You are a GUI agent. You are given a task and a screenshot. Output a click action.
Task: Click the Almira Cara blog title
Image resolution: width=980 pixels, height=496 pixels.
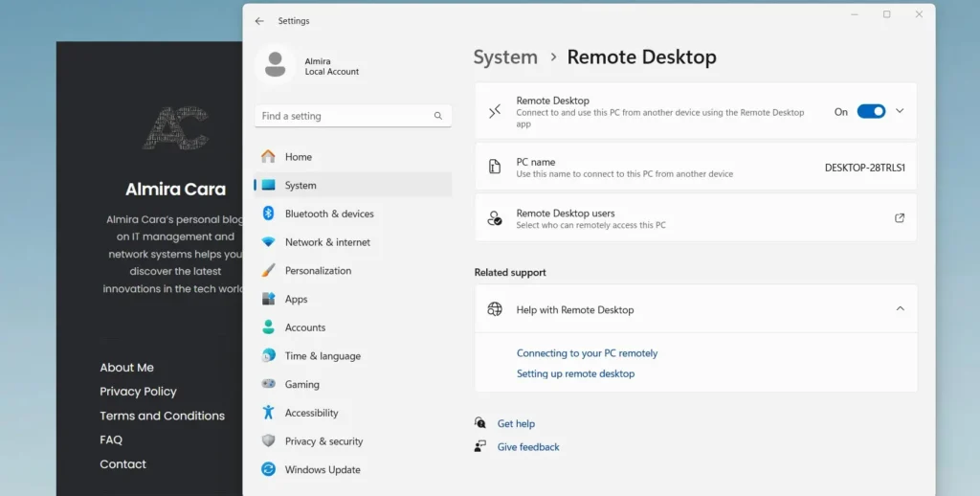click(x=176, y=189)
